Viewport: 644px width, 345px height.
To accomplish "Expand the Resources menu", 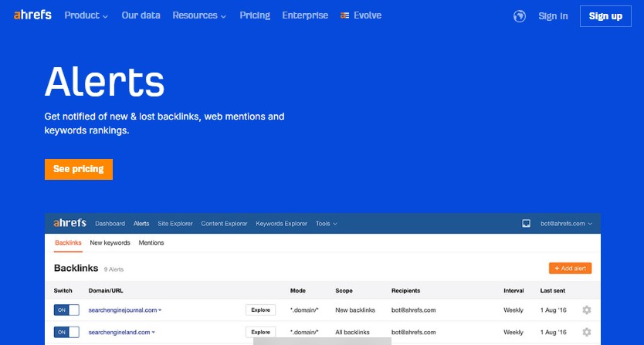I will (x=199, y=15).
